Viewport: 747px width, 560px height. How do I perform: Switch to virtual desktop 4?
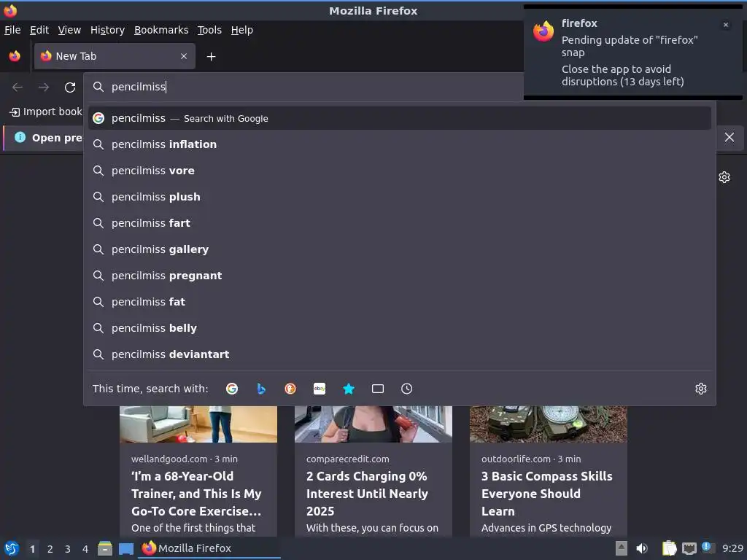pos(85,549)
